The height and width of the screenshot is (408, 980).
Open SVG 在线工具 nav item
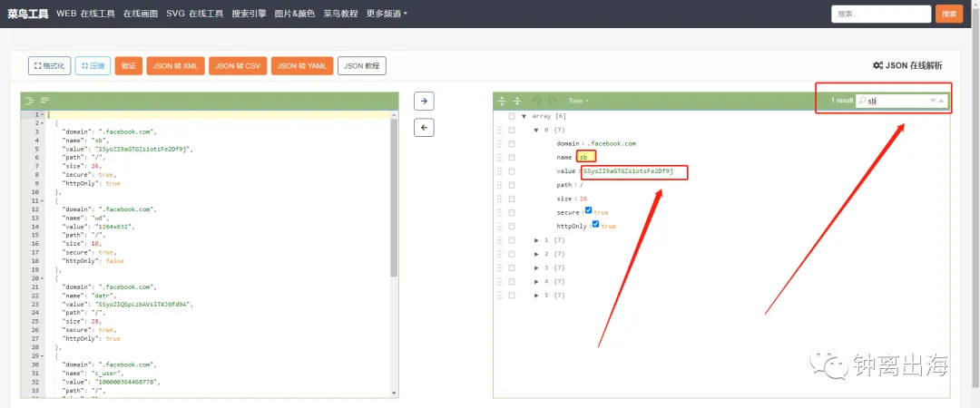[195, 14]
